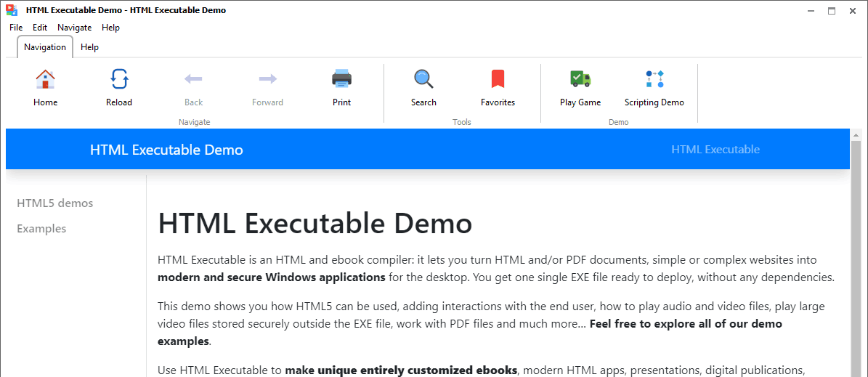The height and width of the screenshot is (377, 868).
Task: Close the HTML Executable Demo window
Action: [x=853, y=10]
